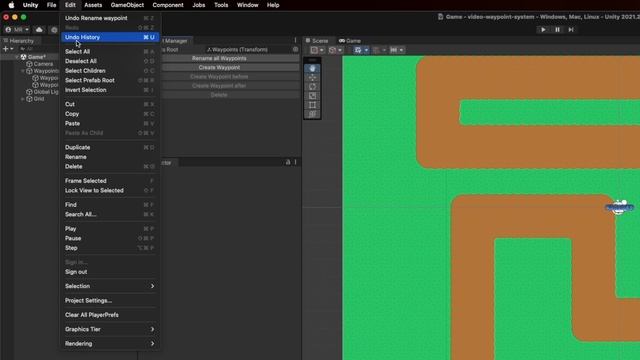Choose Sign out in Edit menu
The image size is (640, 360).
(x=110, y=272)
